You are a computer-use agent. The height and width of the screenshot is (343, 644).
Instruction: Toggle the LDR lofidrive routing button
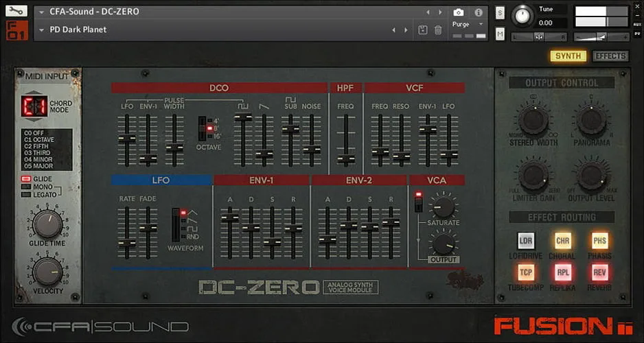point(526,241)
